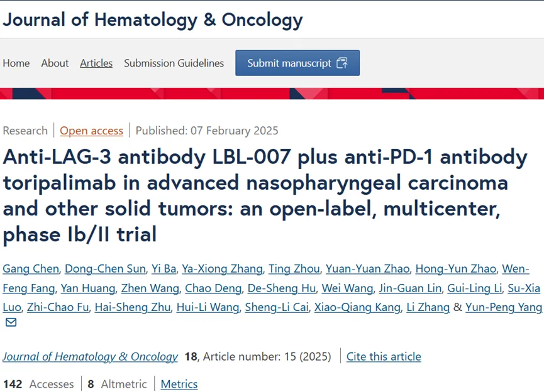Click the Submit manuscript button

[x=297, y=63]
